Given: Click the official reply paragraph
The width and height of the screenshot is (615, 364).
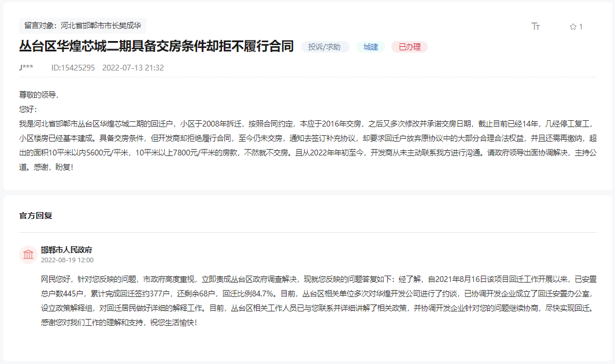Looking at the screenshot, I should 319,301.
